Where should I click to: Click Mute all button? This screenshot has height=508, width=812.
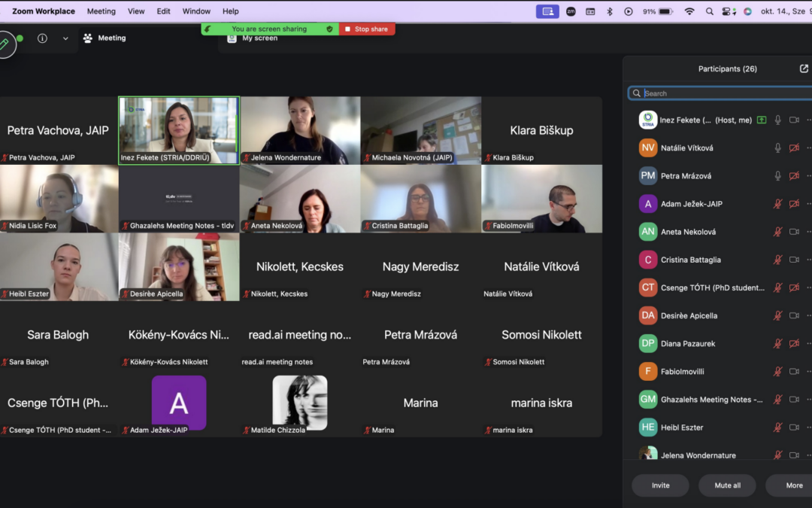tap(727, 485)
